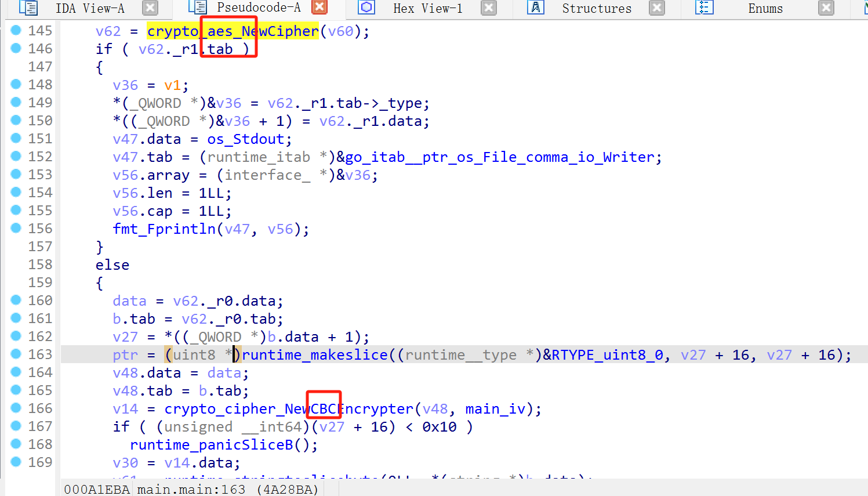Switch to the Structures tab
This screenshot has width=868, height=496.
point(596,9)
